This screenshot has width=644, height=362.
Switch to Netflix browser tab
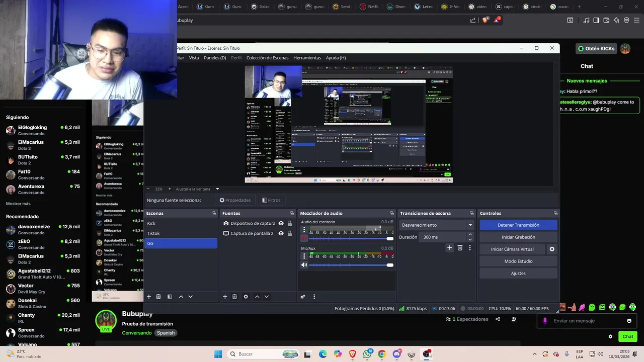pos(369,7)
